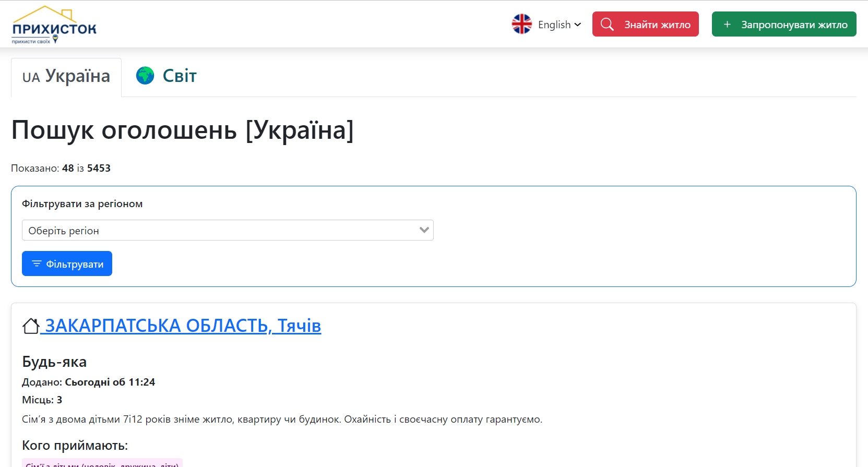This screenshot has width=868, height=467.
Task: Click the globe icon beside Світ
Action: pos(145,76)
